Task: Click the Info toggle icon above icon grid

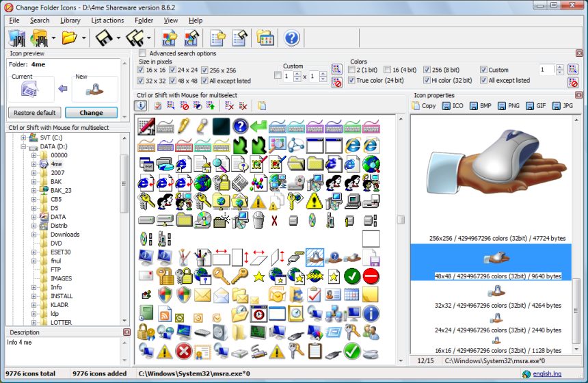Action: 141,106
